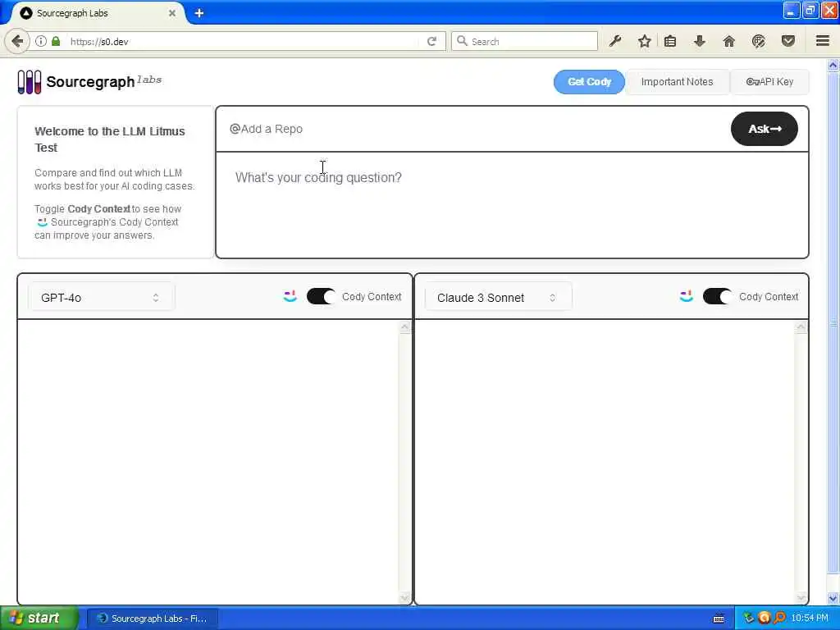
Task: Click Claude output scrollbar down arrow
Action: point(801,597)
